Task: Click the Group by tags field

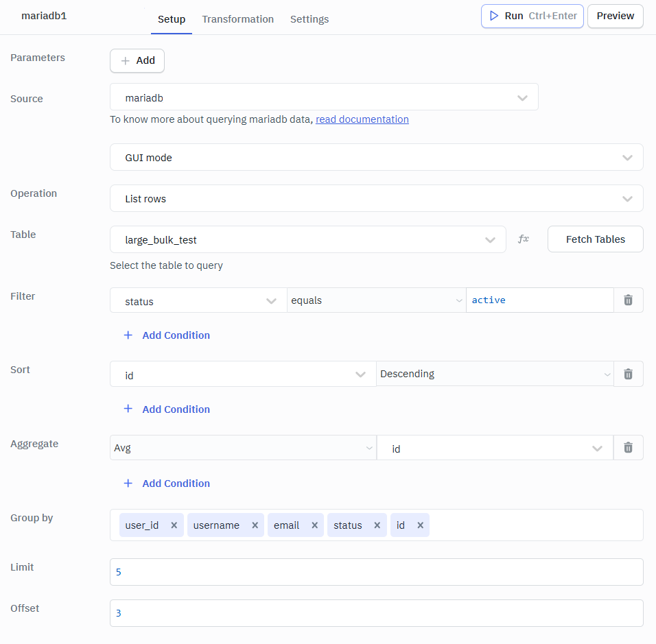Action: [376, 525]
